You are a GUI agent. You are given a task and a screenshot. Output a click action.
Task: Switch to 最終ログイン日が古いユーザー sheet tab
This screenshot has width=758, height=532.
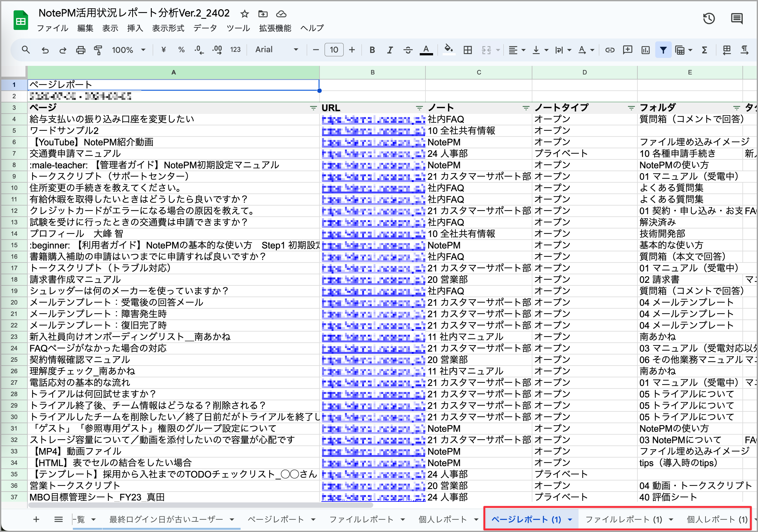tap(166, 520)
